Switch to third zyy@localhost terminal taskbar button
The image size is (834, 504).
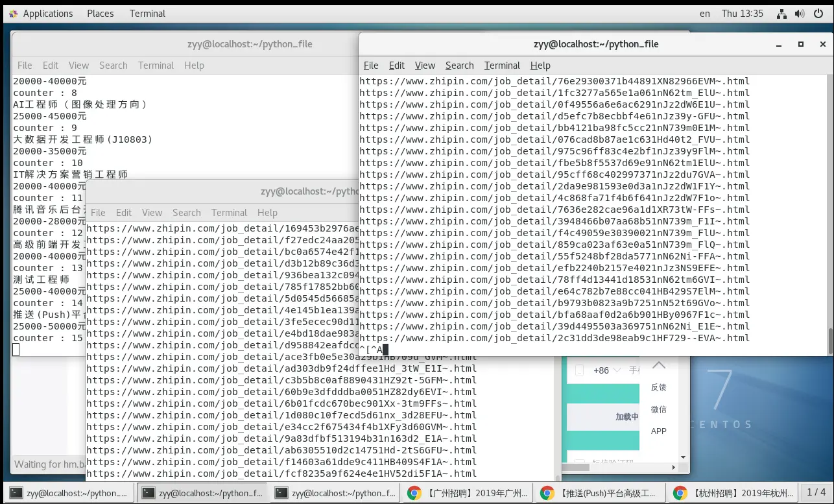click(x=335, y=493)
